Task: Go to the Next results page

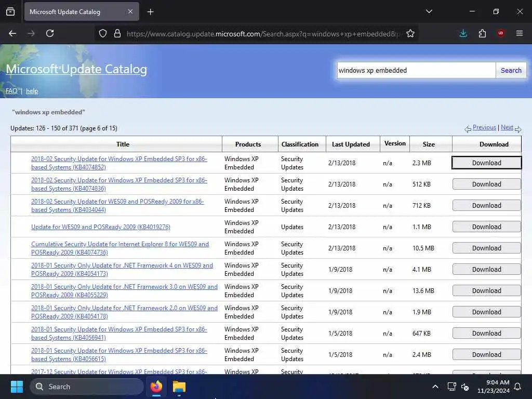Action: [x=507, y=127]
